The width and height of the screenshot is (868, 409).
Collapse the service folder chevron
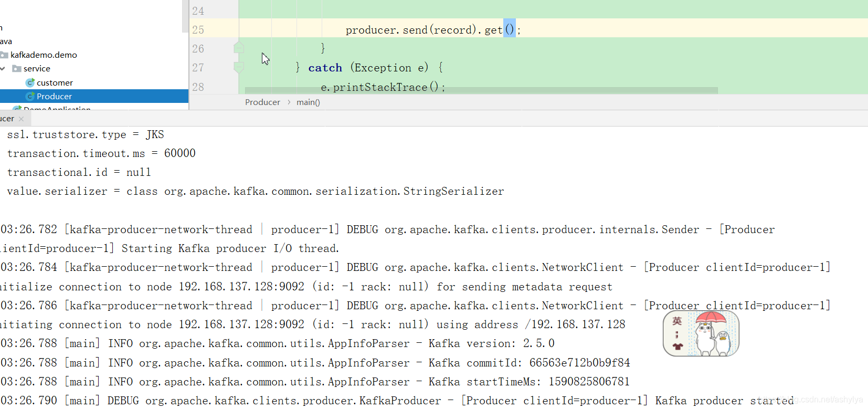[x=3, y=69]
